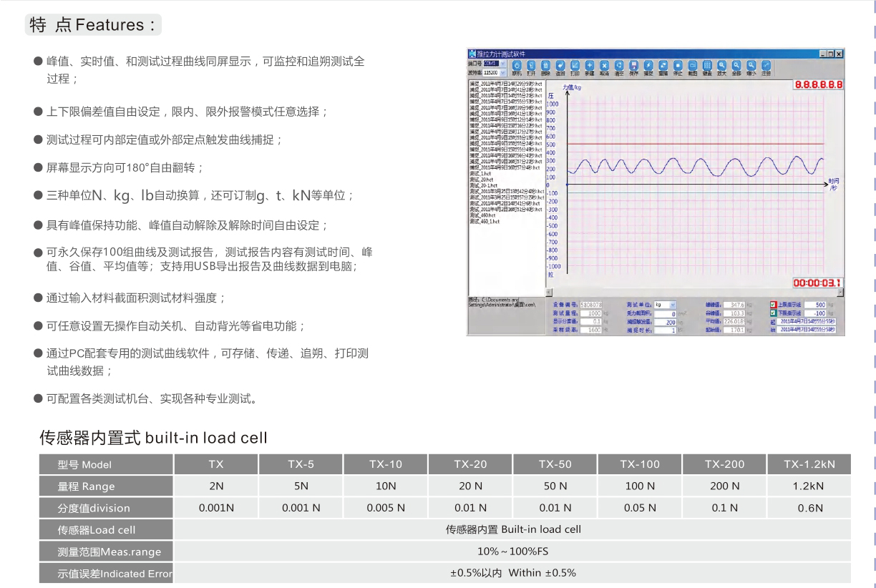Toggle the 上限演示线 upper limit checkbox
This screenshot has width=876, height=588.
coord(773,305)
